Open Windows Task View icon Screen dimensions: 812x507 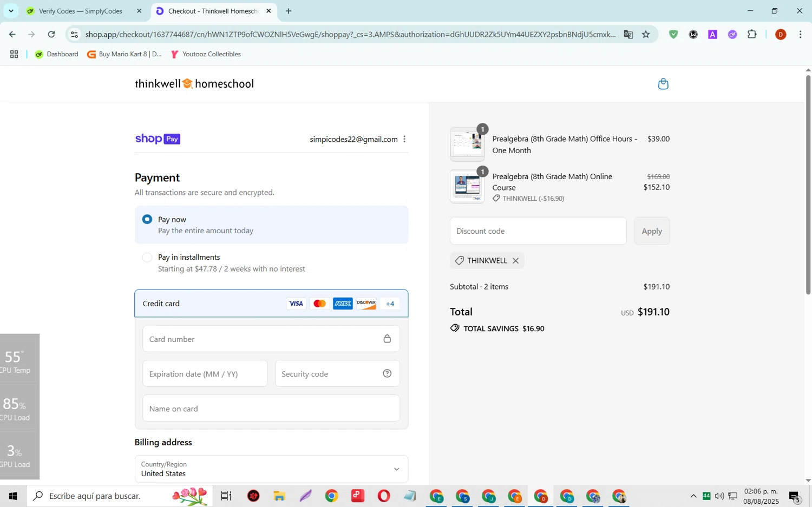click(x=226, y=496)
